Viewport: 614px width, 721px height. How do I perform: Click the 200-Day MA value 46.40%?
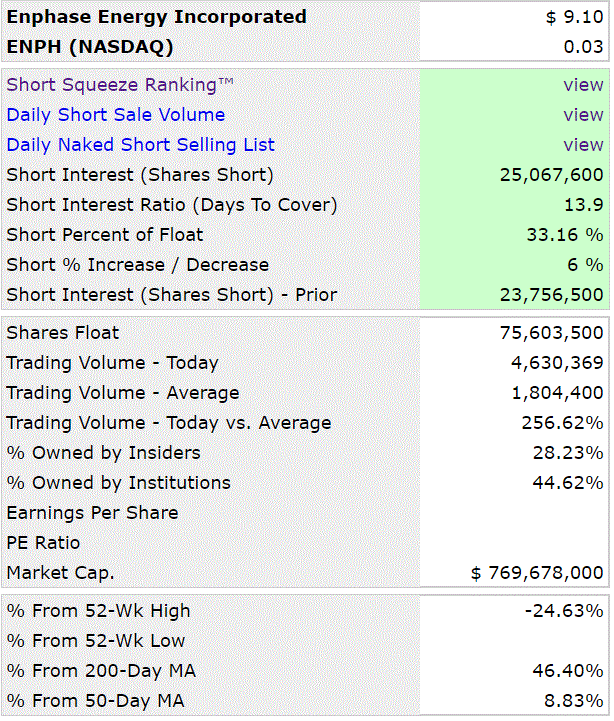[x=568, y=671]
